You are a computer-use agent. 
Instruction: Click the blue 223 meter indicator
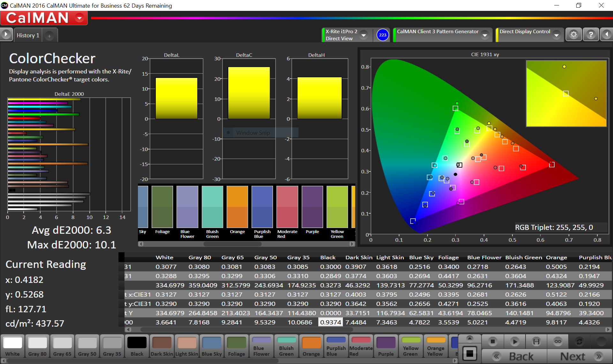click(x=382, y=35)
